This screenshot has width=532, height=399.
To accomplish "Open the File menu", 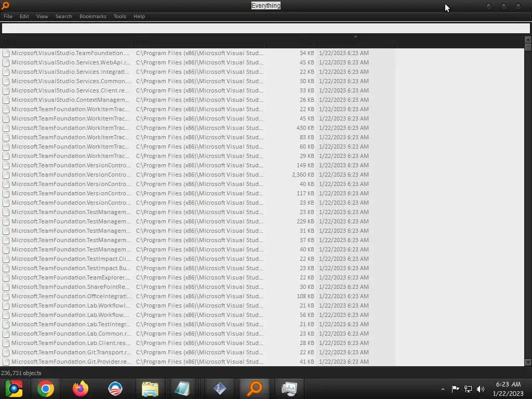I will [8, 16].
